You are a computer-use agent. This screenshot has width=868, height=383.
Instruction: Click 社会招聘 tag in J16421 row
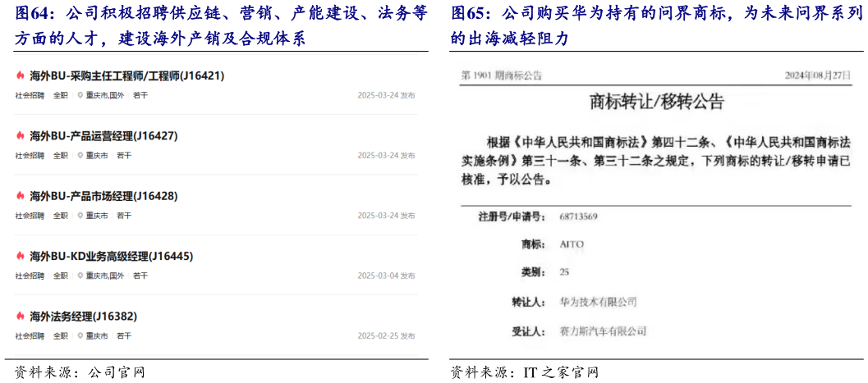[30, 95]
